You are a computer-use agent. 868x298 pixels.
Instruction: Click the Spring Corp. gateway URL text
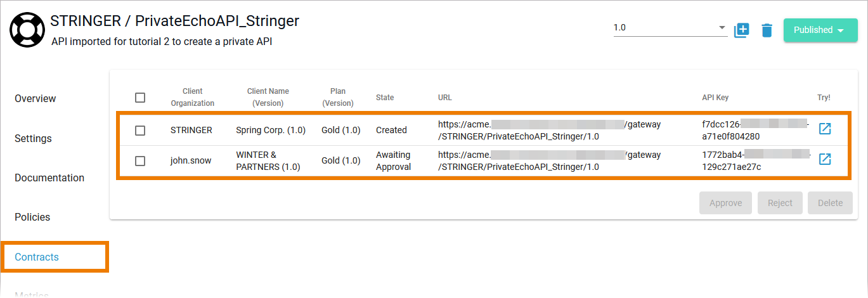pos(549,130)
